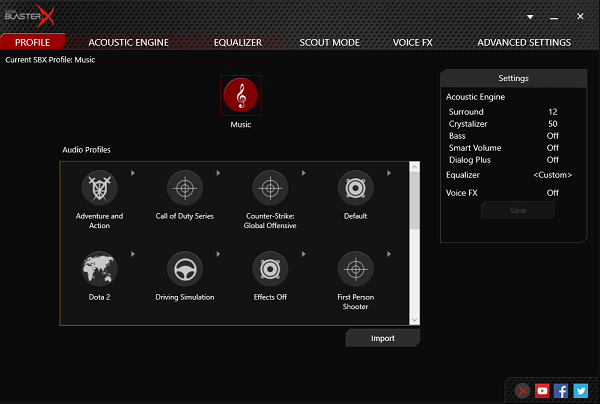Open the YouTube link icon
The width and height of the screenshot is (600, 404).
pos(542,391)
